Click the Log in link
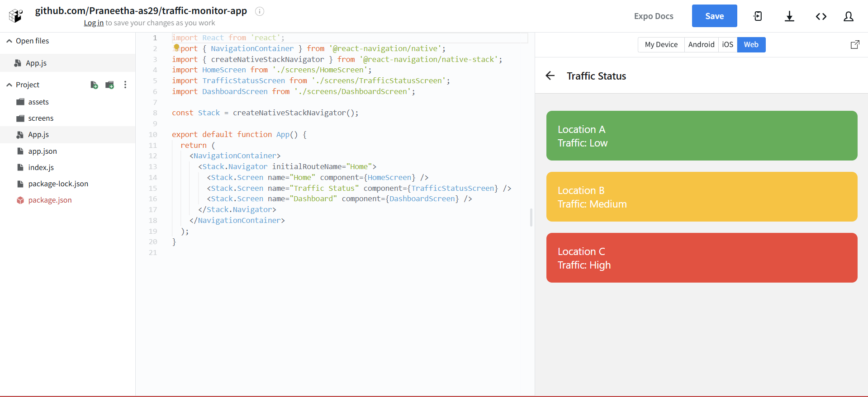Image resolution: width=868 pixels, height=397 pixels. tap(94, 23)
